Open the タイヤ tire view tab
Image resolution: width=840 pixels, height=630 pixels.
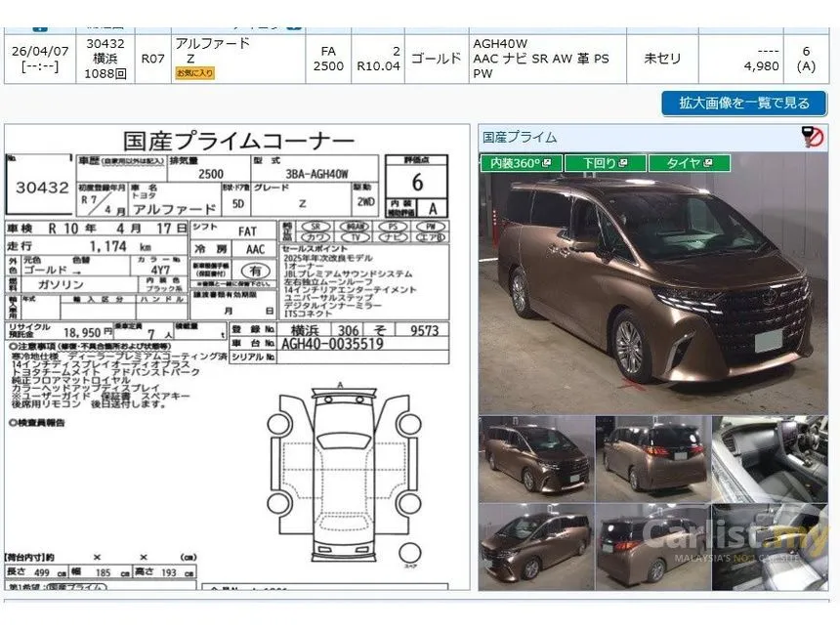689,163
